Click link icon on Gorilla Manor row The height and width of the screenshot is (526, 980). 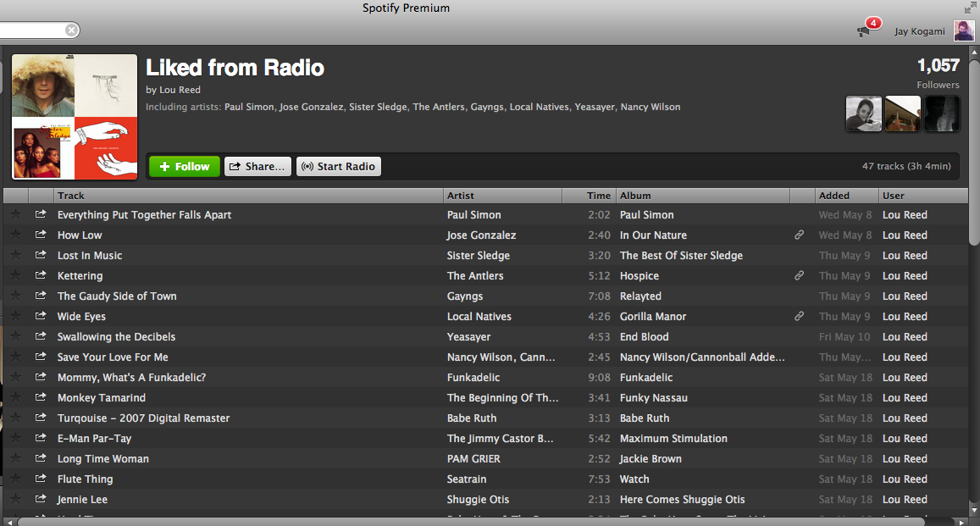(x=799, y=316)
